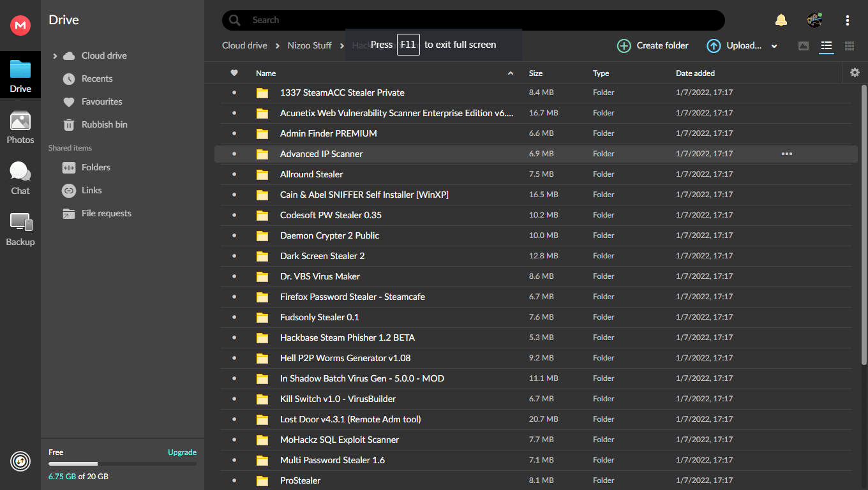Click the transfer status icon at bottom left
Image resolution: width=868 pixels, height=490 pixels.
pyautogui.click(x=20, y=461)
